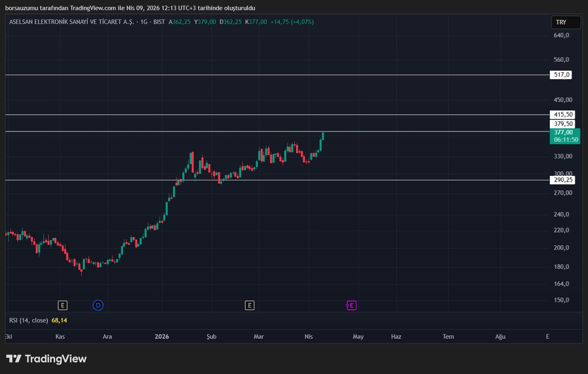Image resolution: width=588 pixels, height=374 pixels.
Task: Click the RSI value 68,14
Action: click(x=59, y=321)
